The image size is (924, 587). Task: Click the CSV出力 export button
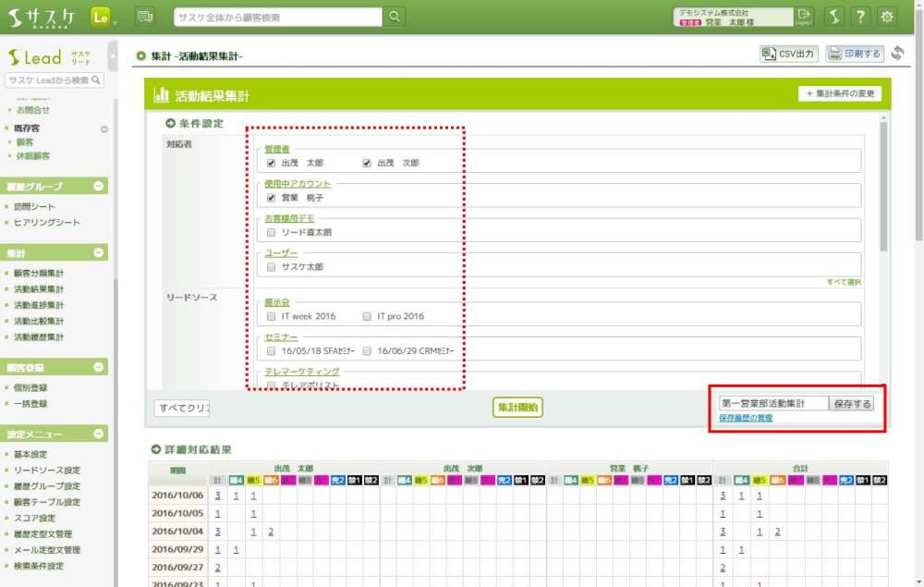788,54
